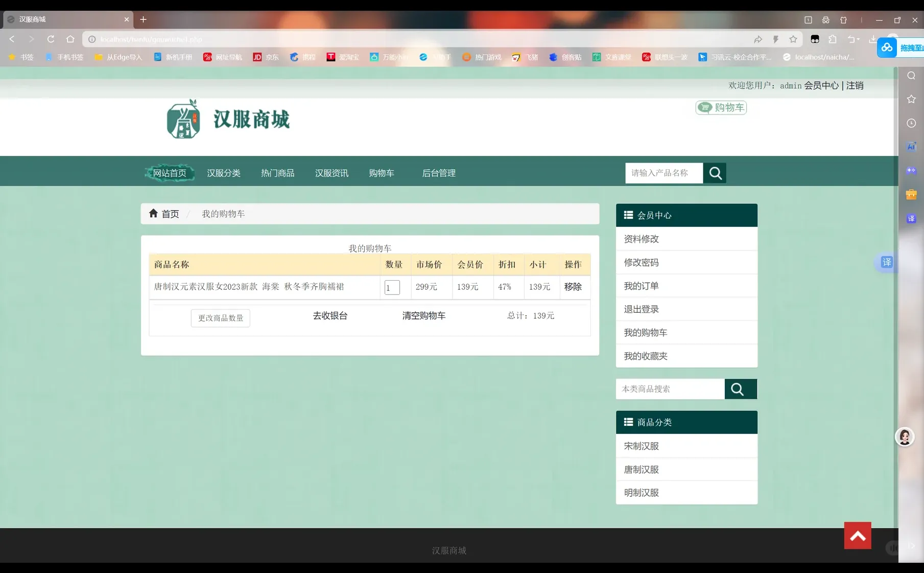Open 汉服分类 in the navigation bar

[x=224, y=173]
